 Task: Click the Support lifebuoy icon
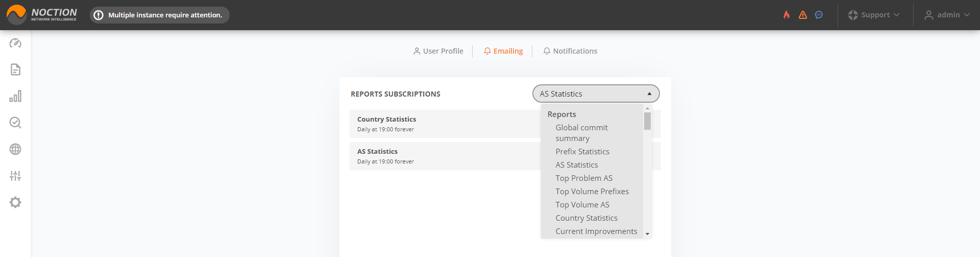(x=853, y=15)
